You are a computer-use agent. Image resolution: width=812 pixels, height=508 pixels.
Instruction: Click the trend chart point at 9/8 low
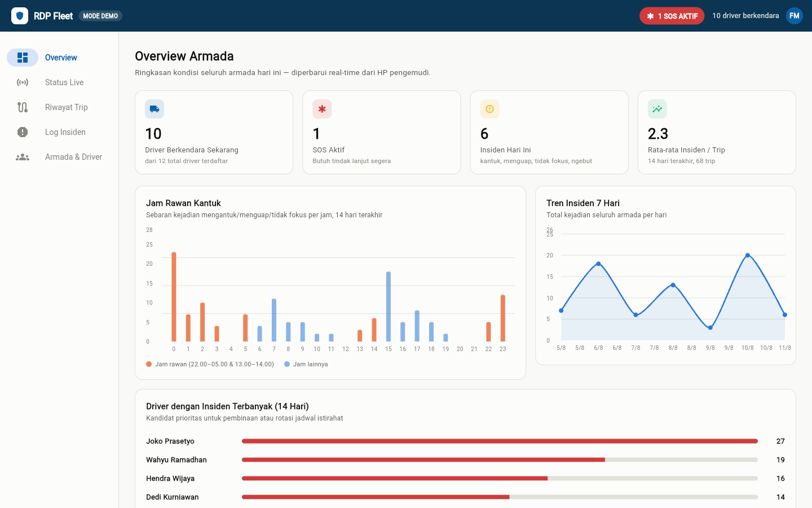[710, 327]
